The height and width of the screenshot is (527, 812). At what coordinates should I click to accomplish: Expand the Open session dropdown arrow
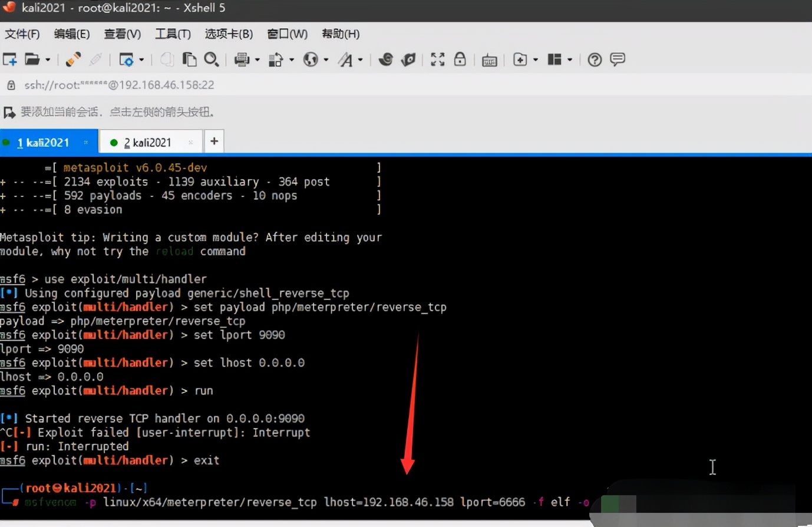[x=48, y=60]
